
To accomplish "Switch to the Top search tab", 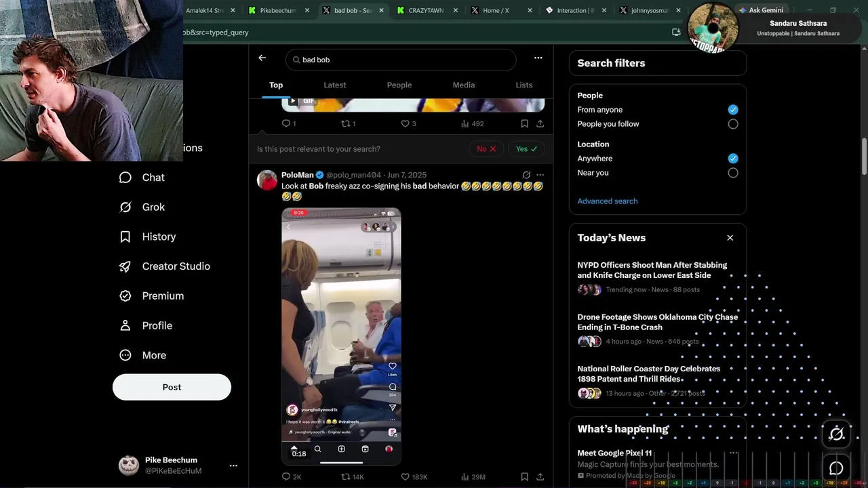I will (276, 85).
